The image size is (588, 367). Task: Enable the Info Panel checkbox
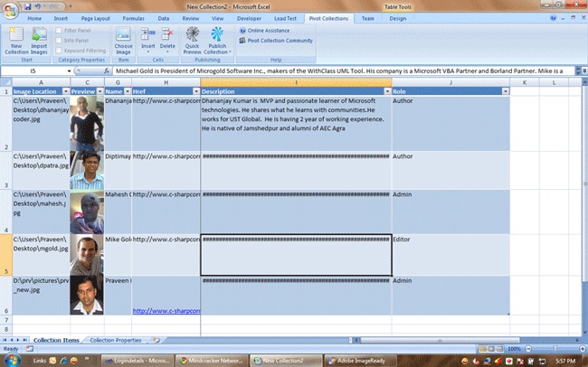pyautogui.click(x=59, y=40)
